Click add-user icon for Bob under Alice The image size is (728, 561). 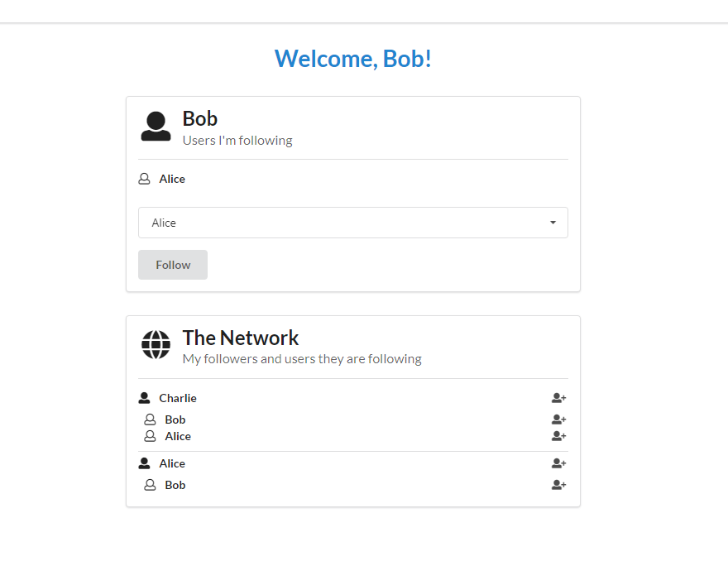(558, 485)
